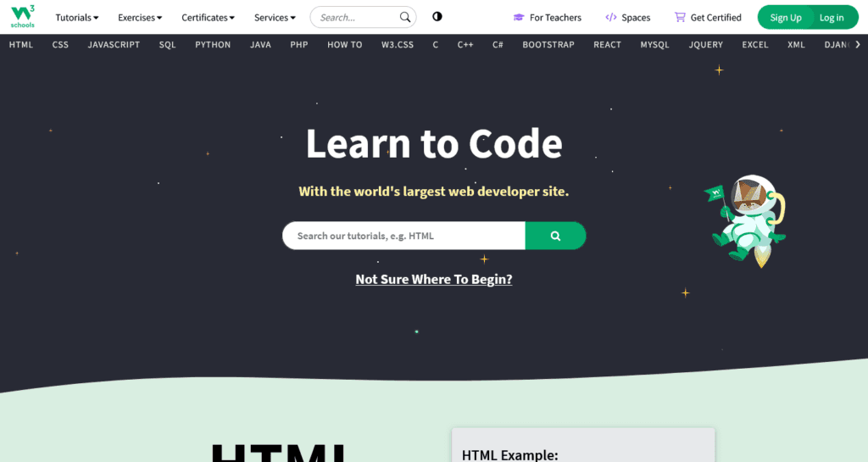The height and width of the screenshot is (462, 868).
Task: Select JQUERY in the topic bar
Action: point(706,45)
